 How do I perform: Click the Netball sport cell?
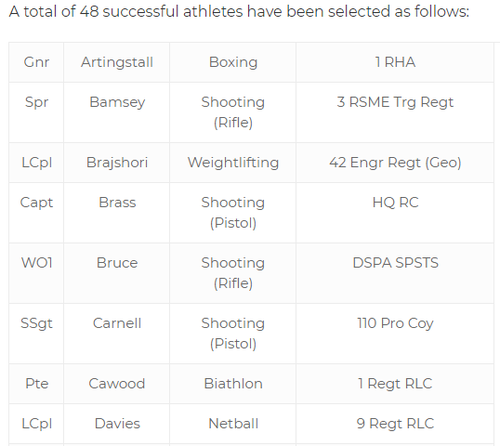233,424
